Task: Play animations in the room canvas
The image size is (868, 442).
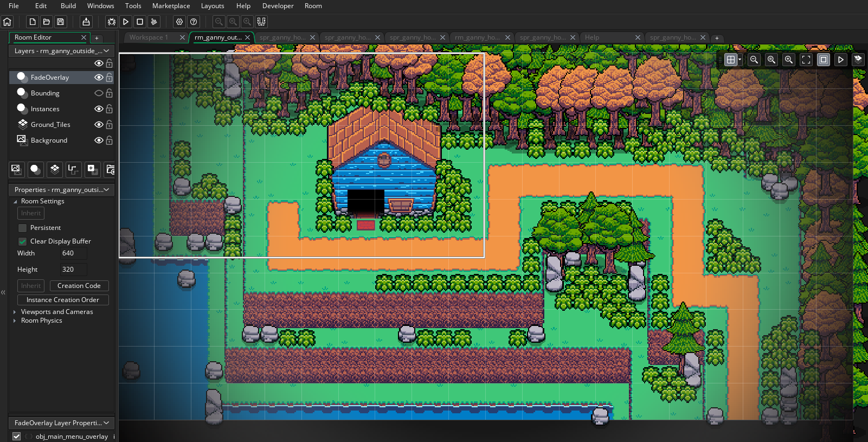Action: point(841,60)
